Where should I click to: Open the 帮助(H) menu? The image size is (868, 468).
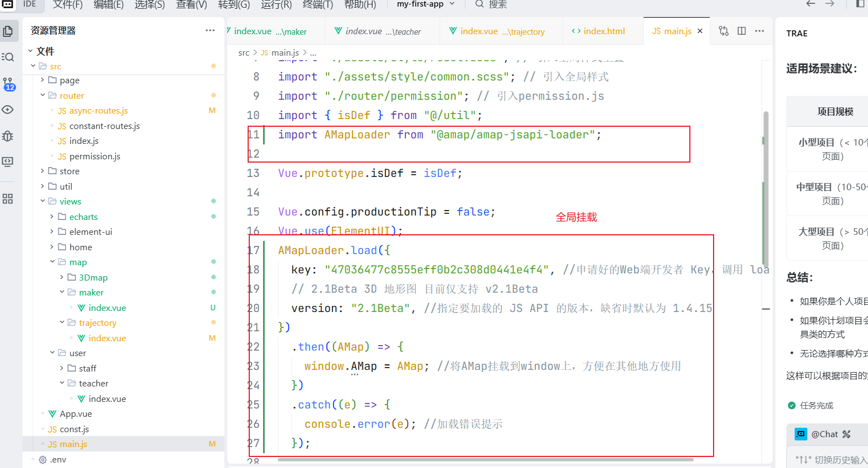[360, 4]
